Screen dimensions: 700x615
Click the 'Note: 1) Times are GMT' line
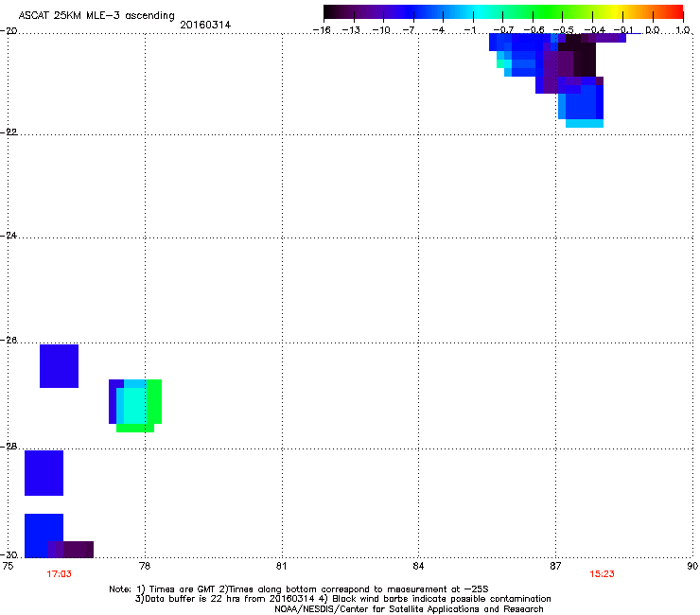(x=299, y=589)
